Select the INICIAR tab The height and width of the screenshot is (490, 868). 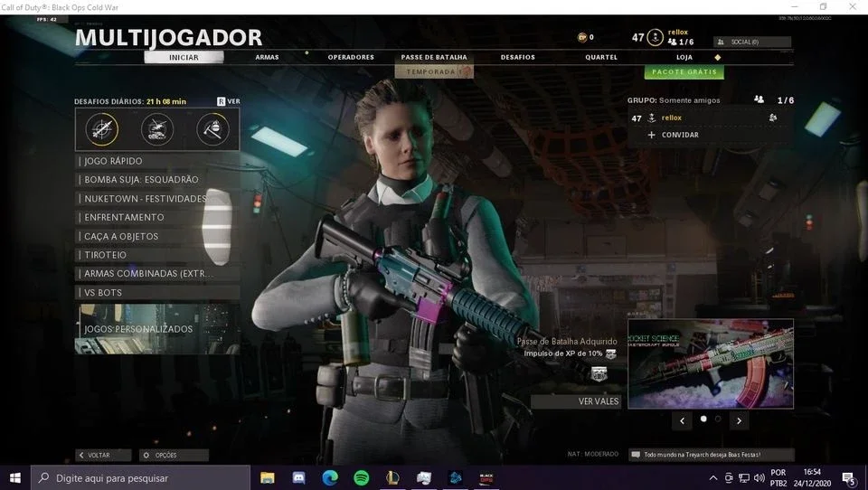click(x=184, y=57)
